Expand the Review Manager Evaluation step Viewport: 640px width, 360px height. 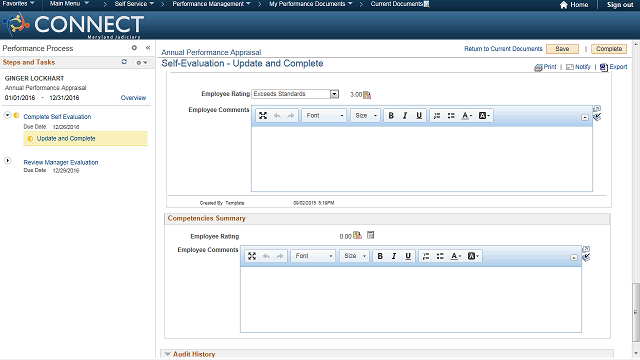click(7, 161)
